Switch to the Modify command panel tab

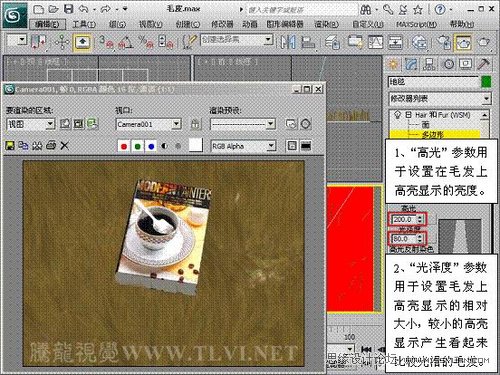tap(411, 64)
